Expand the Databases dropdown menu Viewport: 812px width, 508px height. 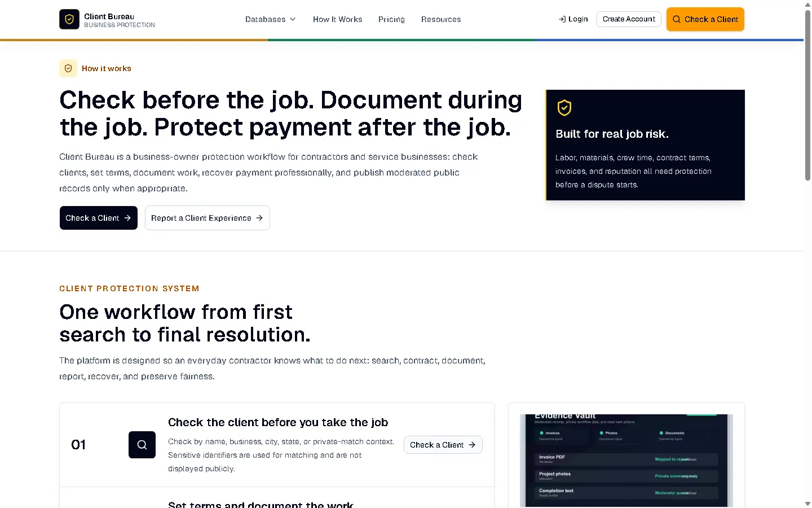[271, 19]
